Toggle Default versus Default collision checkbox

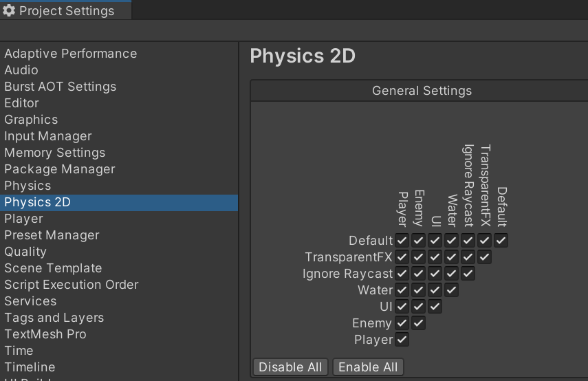pyautogui.click(x=501, y=241)
